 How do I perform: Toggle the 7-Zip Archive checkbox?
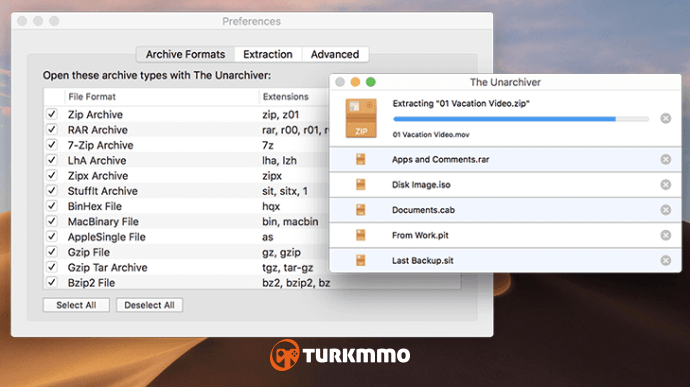(x=52, y=145)
